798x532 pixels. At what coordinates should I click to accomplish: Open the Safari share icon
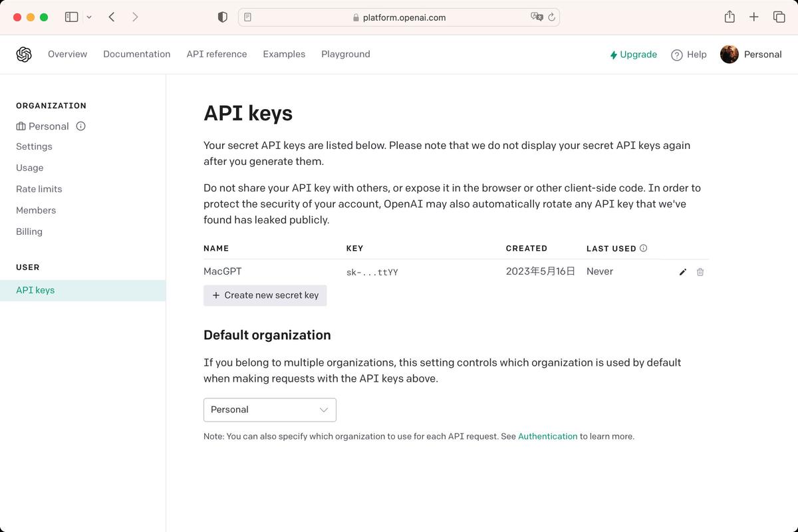(730, 17)
